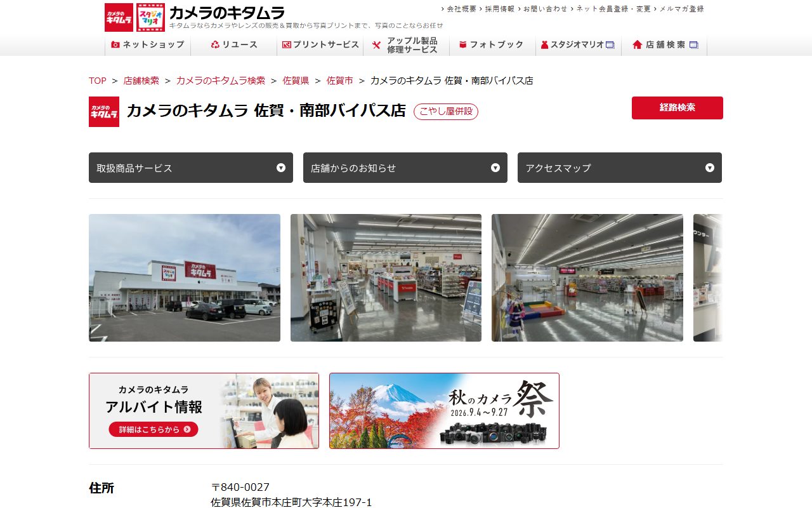The height and width of the screenshot is (508, 812).
Task: Go to TOP in breadcrumb
Action: [x=98, y=81]
